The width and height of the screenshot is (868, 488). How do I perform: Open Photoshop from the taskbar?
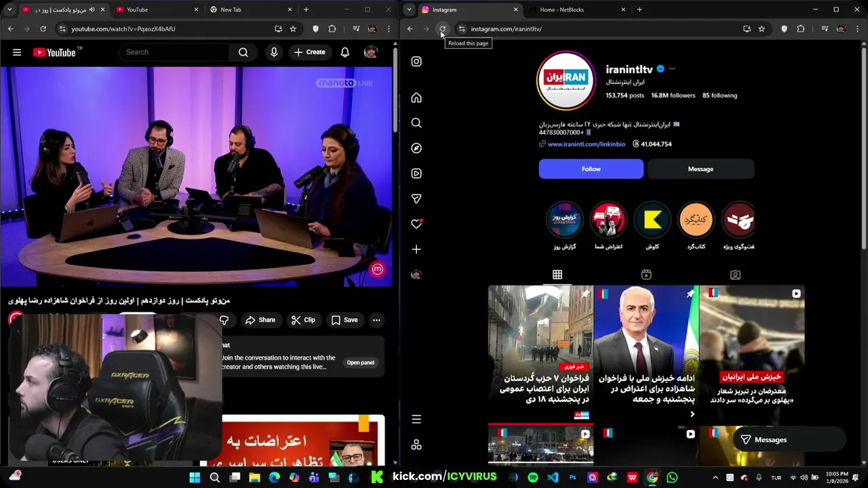(573, 478)
